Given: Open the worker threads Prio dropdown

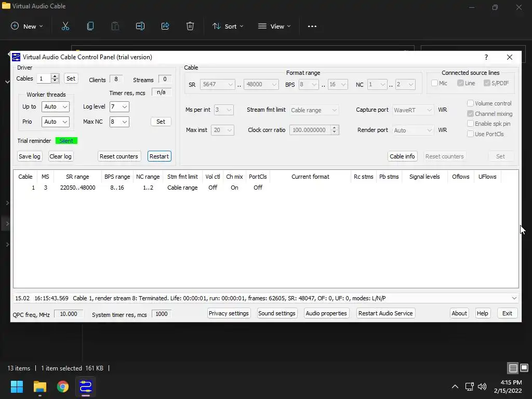Looking at the screenshot, I should pyautogui.click(x=55, y=122).
